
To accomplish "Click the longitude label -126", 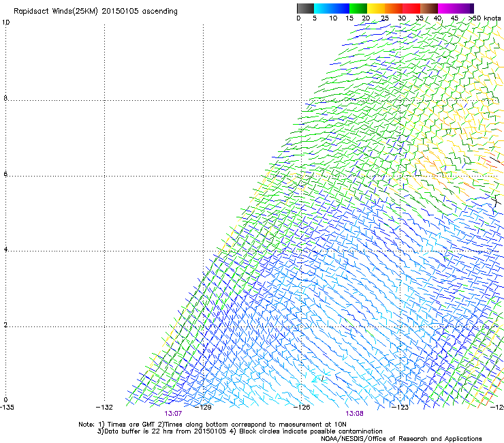I will point(302,408).
